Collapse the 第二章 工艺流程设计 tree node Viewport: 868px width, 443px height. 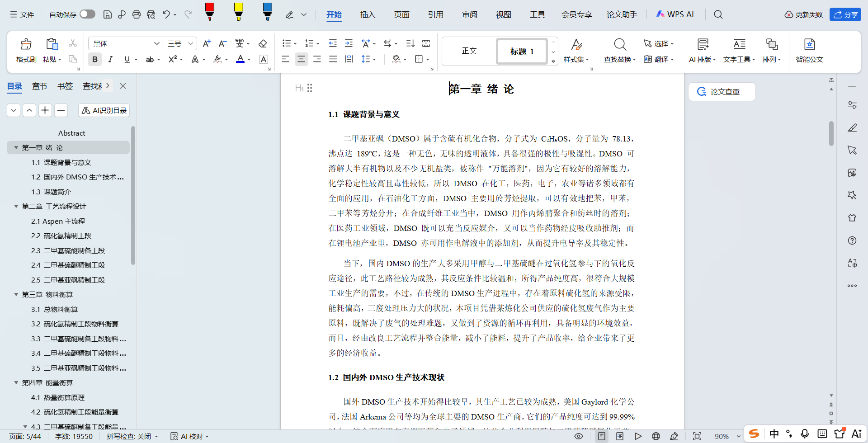tap(16, 207)
